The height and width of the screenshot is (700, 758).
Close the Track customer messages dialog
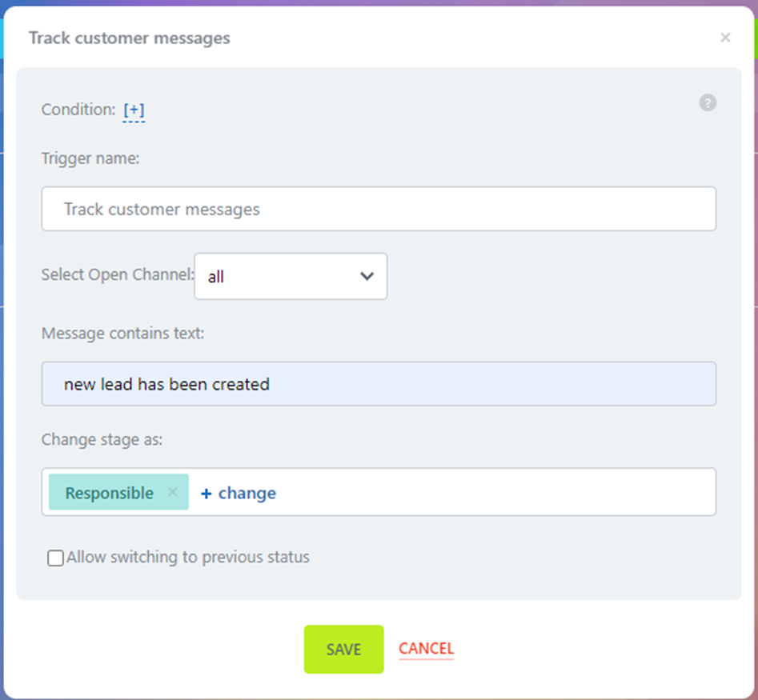pyautogui.click(x=725, y=38)
